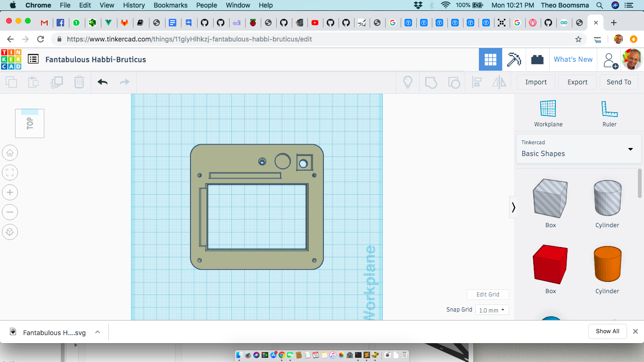The image size is (644, 362).
Task: Click the TOP face of the view cube
Action: 30,123
